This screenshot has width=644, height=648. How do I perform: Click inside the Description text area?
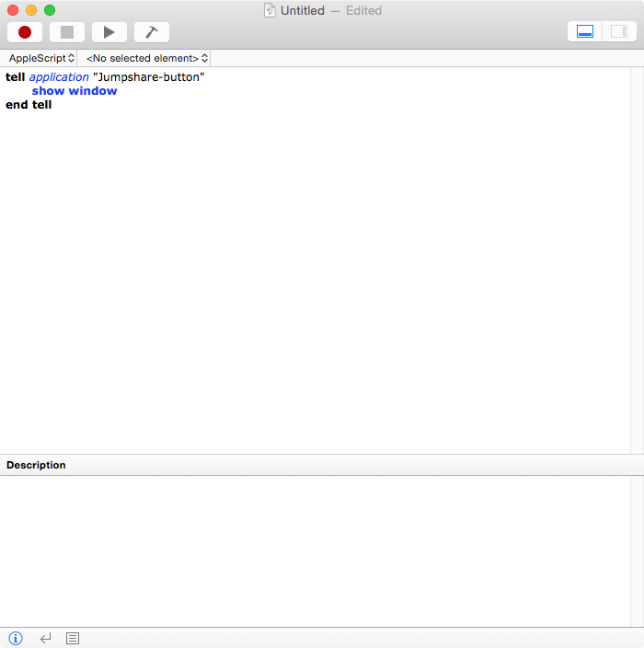(315, 550)
